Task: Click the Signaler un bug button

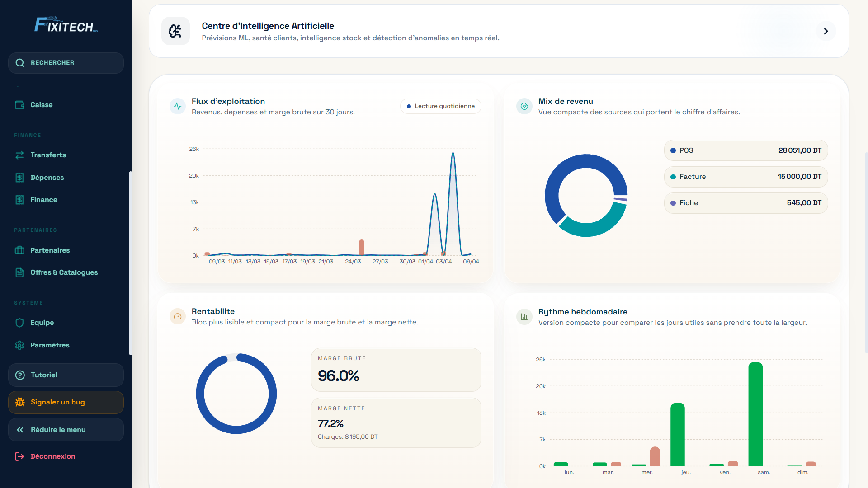Action: [66, 402]
